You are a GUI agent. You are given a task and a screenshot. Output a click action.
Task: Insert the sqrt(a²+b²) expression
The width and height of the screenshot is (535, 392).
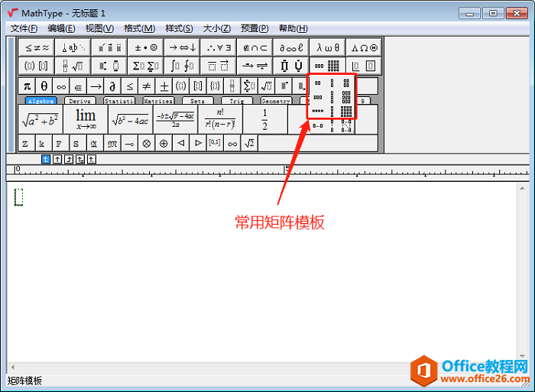[x=41, y=119]
